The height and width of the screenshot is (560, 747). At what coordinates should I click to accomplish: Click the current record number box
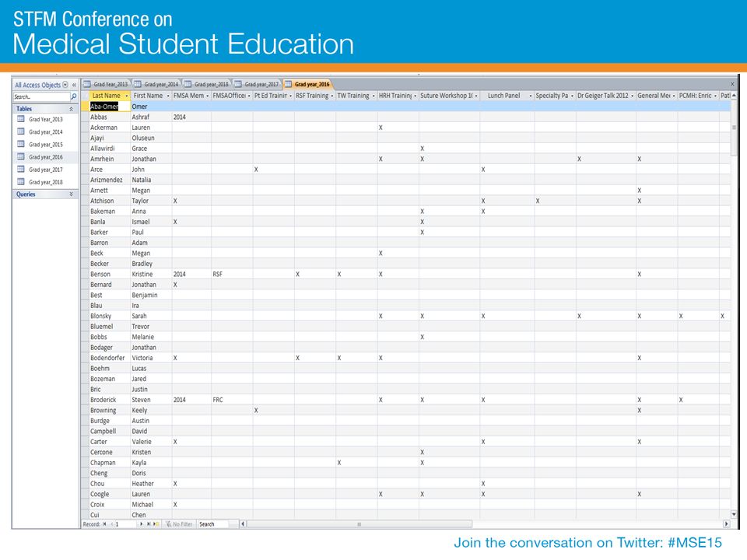(x=126, y=524)
